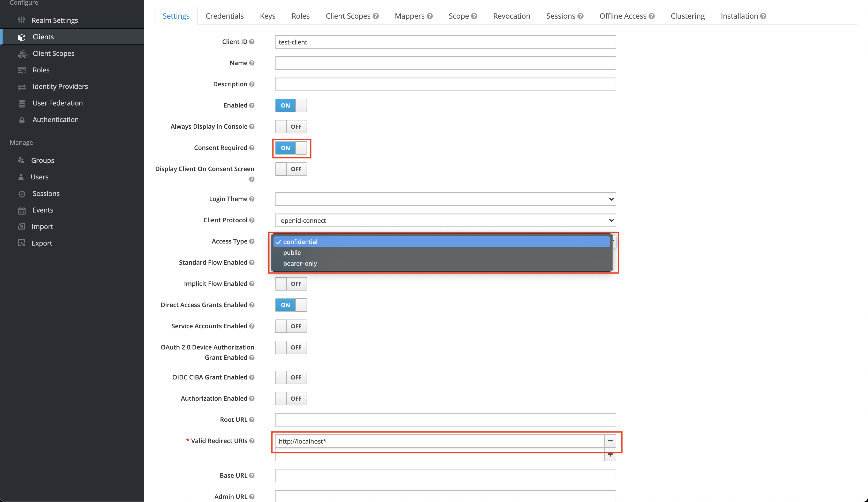
Task: Select the Clients cube icon in sidebar
Action: point(22,37)
